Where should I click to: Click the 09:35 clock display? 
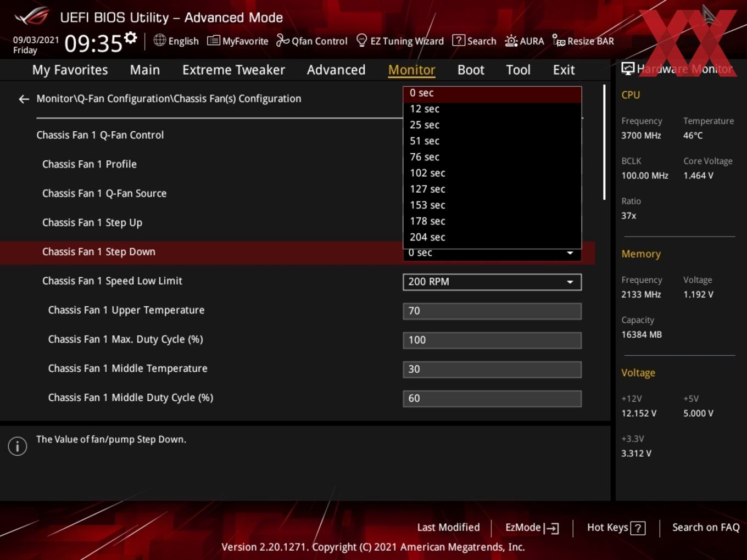[93, 43]
